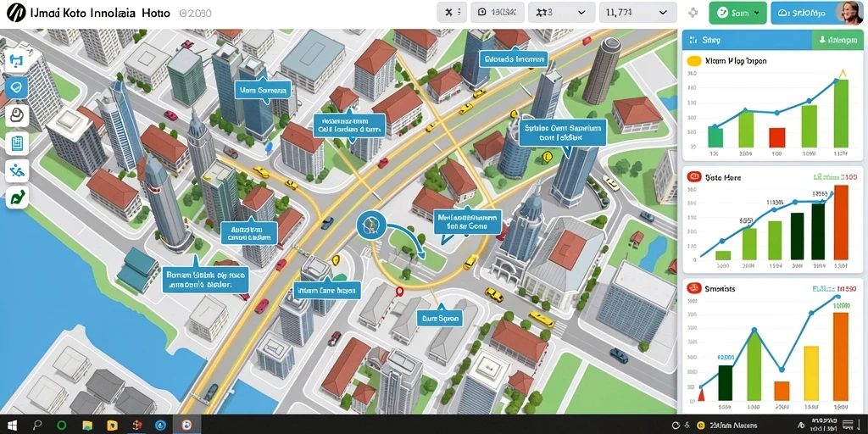Select the blue swimmer sidebar icon

(x=17, y=171)
